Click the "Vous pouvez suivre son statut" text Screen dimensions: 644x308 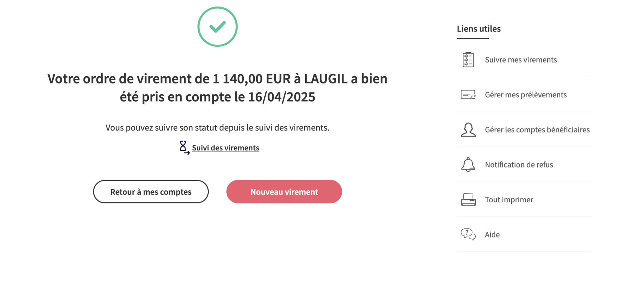(217, 128)
